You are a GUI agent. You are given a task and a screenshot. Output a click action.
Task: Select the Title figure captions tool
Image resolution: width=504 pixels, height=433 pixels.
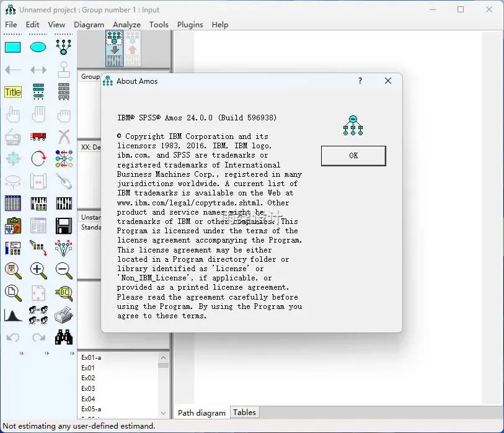[13, 92]
